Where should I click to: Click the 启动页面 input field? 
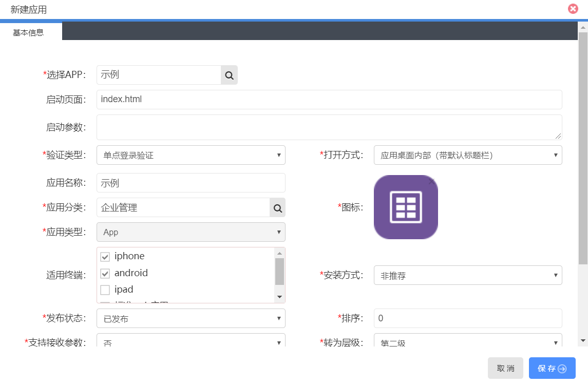[329, 100]
